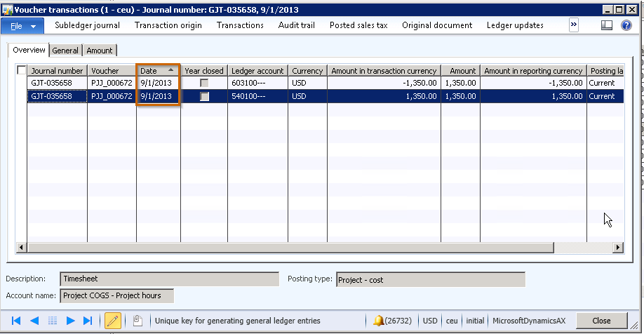Check the select-all box in grid header
Viewport: 644px width, 334px height.
coord(22,70)
